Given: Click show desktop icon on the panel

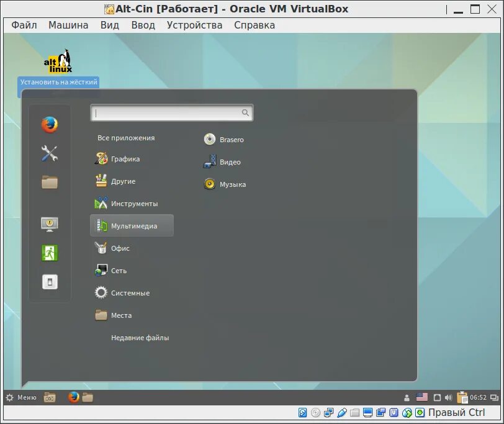Looking at the screenshot, I should [50, 398].
